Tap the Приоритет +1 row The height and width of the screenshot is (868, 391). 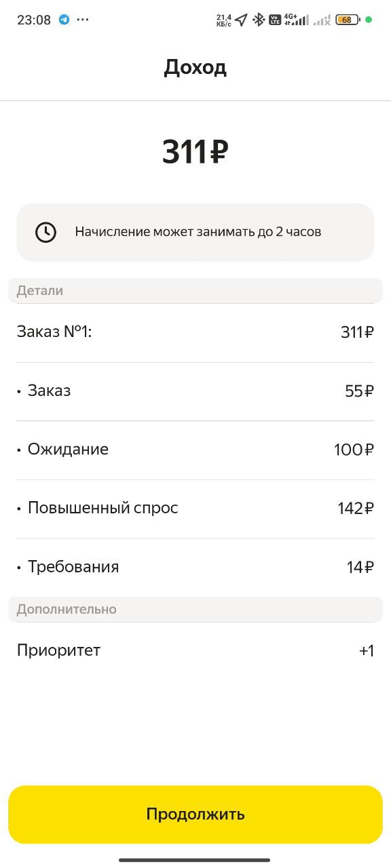[195, 650]
